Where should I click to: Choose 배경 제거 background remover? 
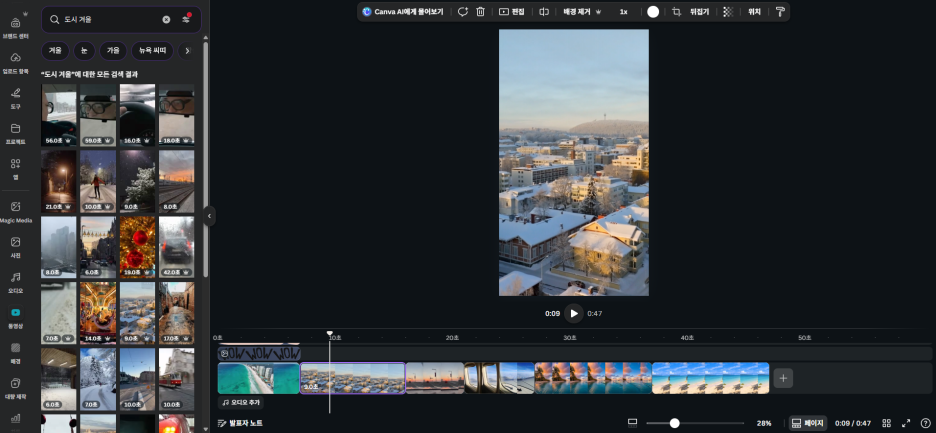click(582, 11)
